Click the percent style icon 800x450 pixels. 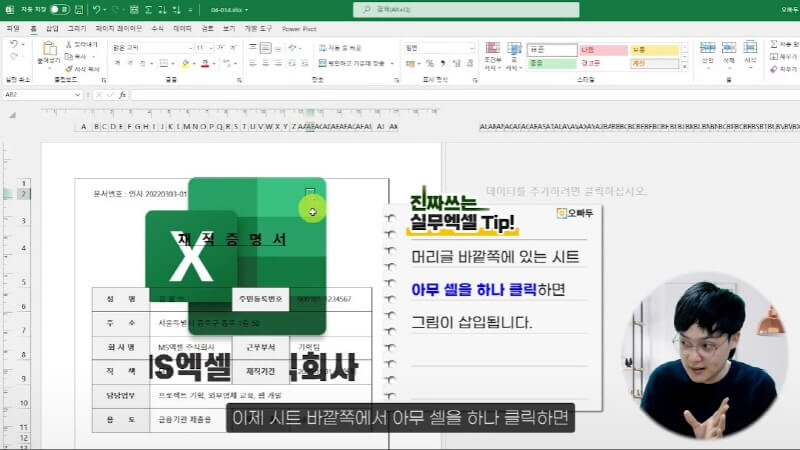click(430, 63)
